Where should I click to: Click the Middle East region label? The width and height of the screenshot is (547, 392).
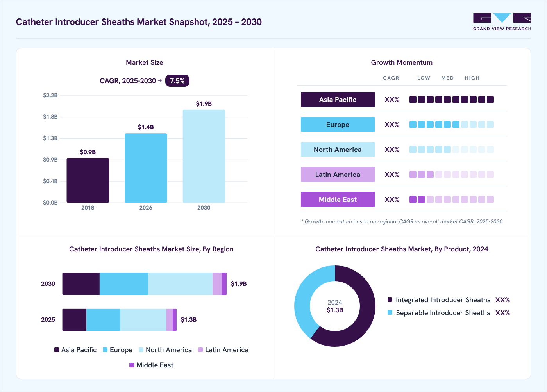pos(338,200)
